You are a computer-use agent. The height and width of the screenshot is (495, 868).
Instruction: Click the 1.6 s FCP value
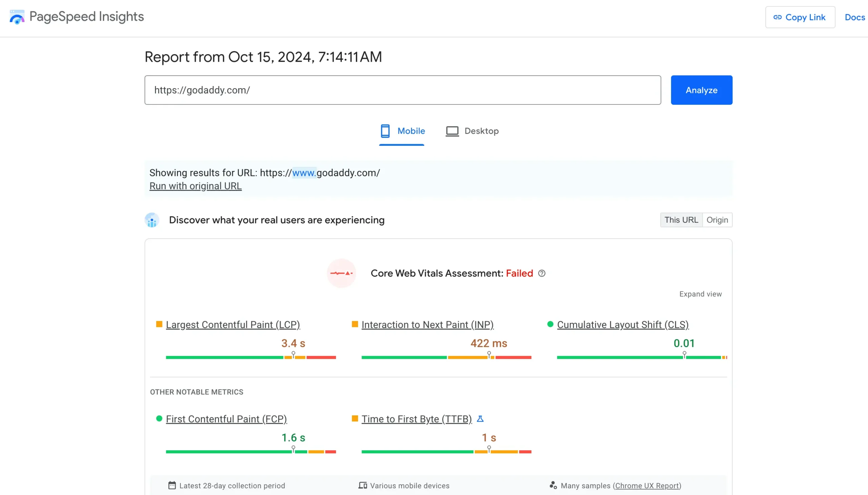tap(293, 438)
